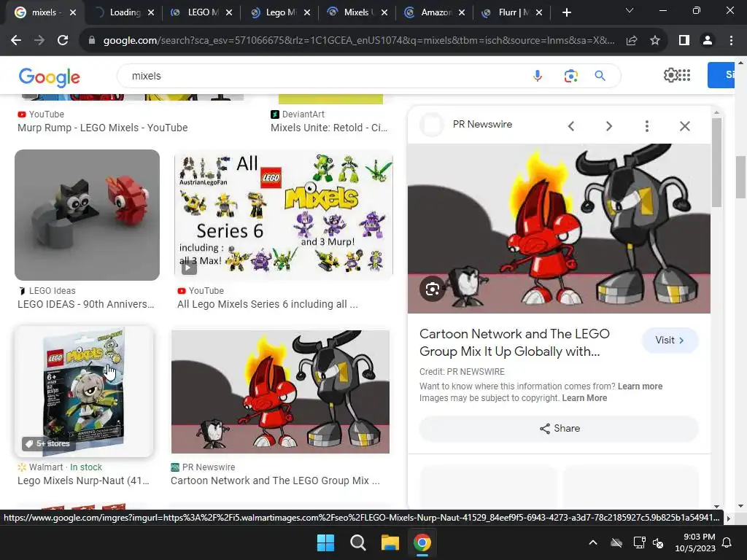The image size is (747, 560).
Task: Open Cartoon Network and LEGO Group title link
Action: coord(514,343)
